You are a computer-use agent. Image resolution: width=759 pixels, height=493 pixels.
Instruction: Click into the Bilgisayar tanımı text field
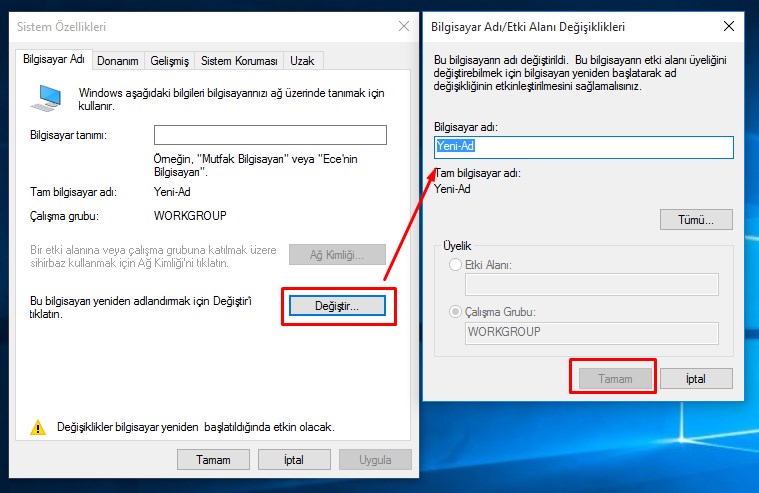pos(270,135)
